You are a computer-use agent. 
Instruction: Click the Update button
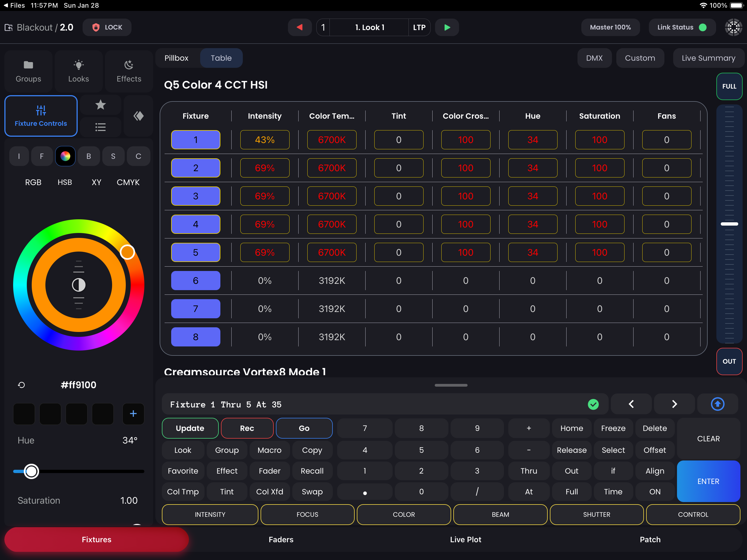click(190, 428)
